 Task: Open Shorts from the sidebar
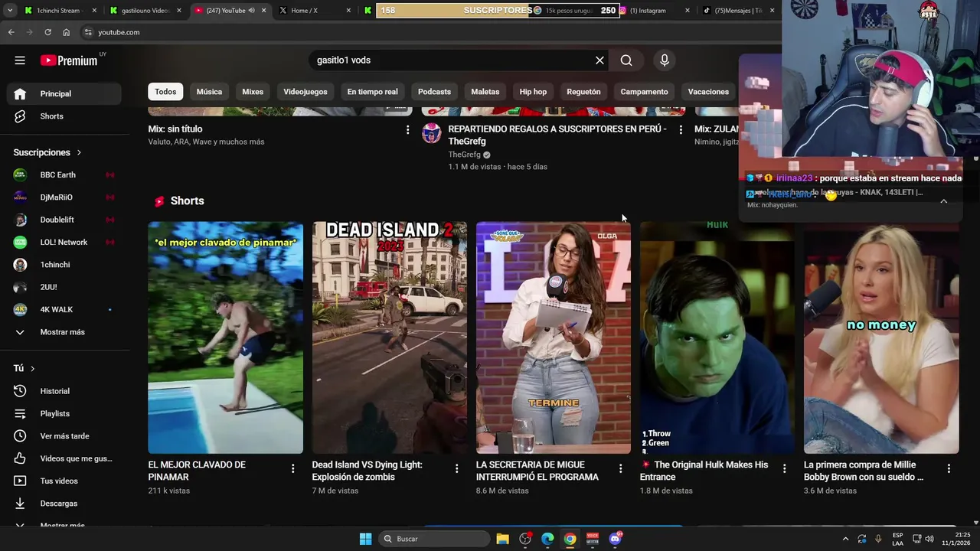64,116
